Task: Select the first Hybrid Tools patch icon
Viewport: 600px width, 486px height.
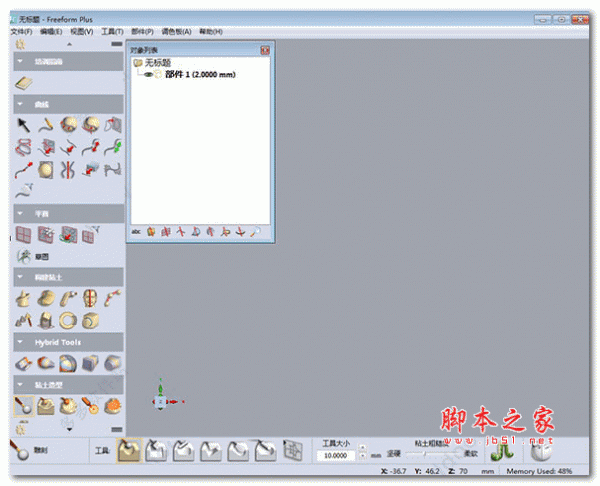Action: pyautogui.click(x=24, y=364)
